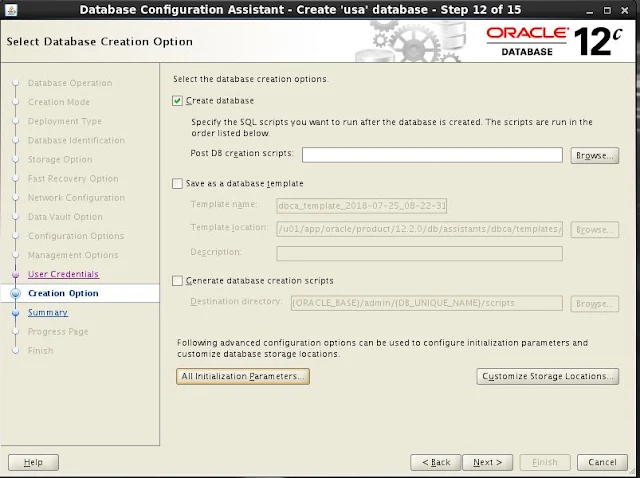Browse for post DB creation scripts
The height and width of the screenshot is (478, 640).
point(595,156)
